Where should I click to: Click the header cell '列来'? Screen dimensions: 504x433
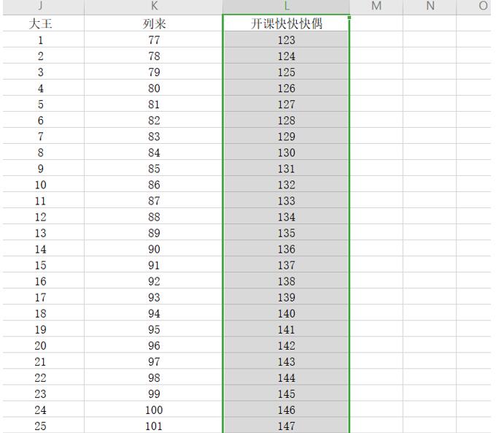pos(154,23)
